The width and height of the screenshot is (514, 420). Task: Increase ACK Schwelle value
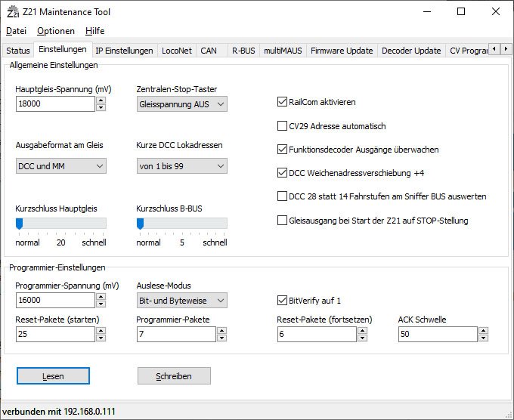(x=484, y=331)
